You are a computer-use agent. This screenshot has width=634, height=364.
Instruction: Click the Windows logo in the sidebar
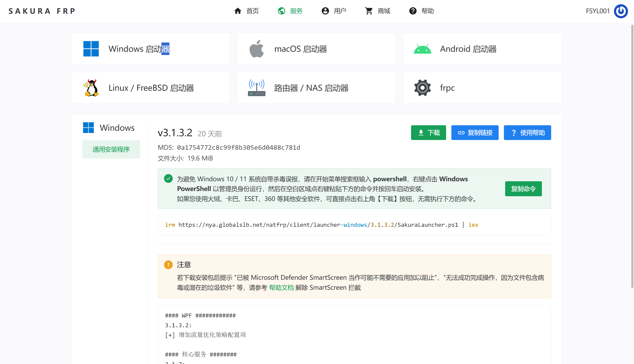click(88, 128)
